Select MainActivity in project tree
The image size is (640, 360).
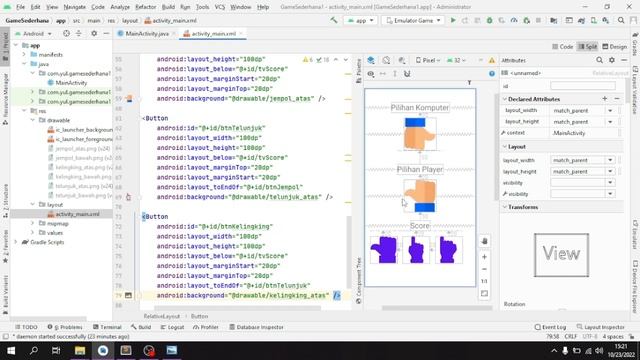tap(71, 82)
